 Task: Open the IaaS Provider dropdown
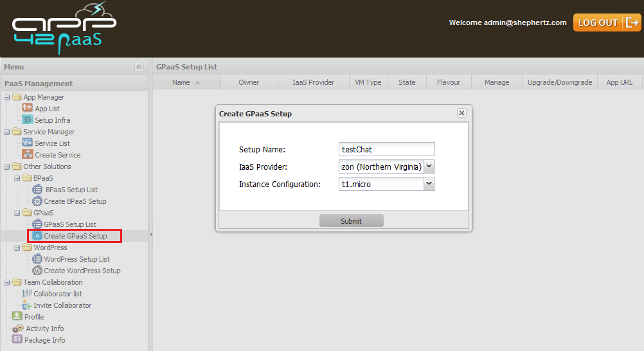[x=429, y=167]
